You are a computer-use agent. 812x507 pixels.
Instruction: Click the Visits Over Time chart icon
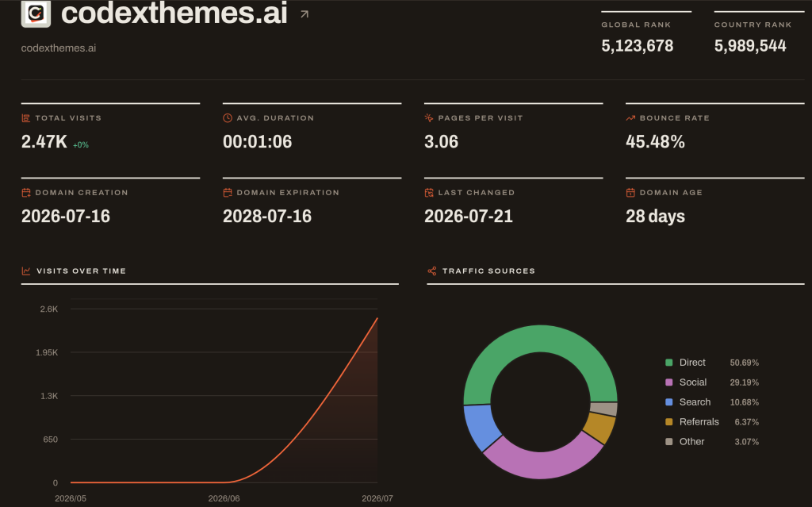point(26,271)
